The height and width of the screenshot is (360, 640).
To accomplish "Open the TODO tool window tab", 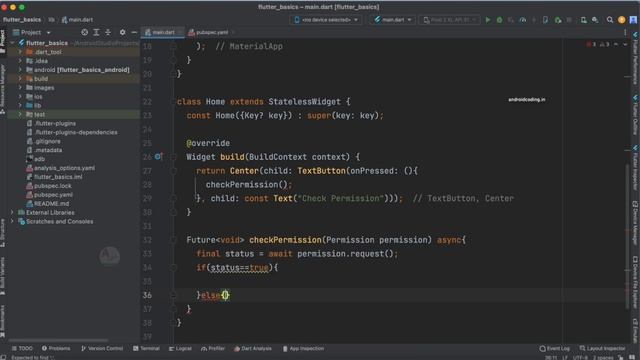I will [x=22, y=349].
